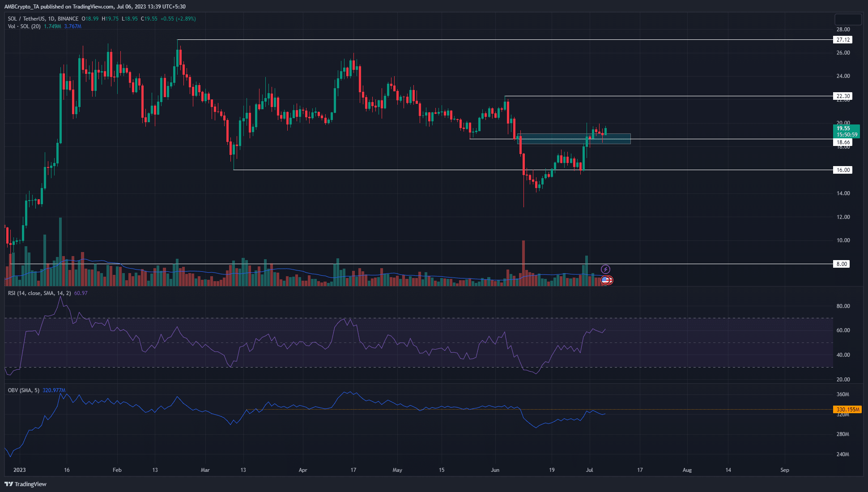Click the 240M tick on OBV axis
The height and width of the screenshot is (492, 868).
[x=842, y=454]
